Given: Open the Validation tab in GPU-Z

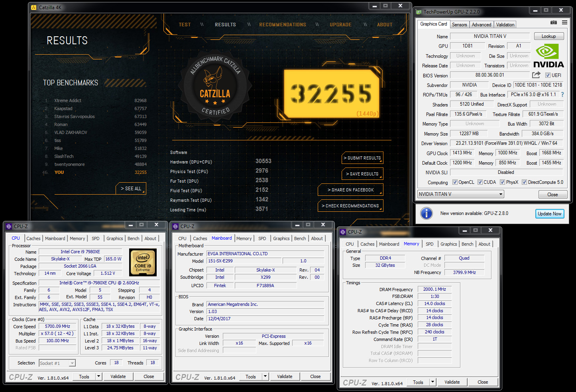Looking at the screenshot, I should 505,25.
